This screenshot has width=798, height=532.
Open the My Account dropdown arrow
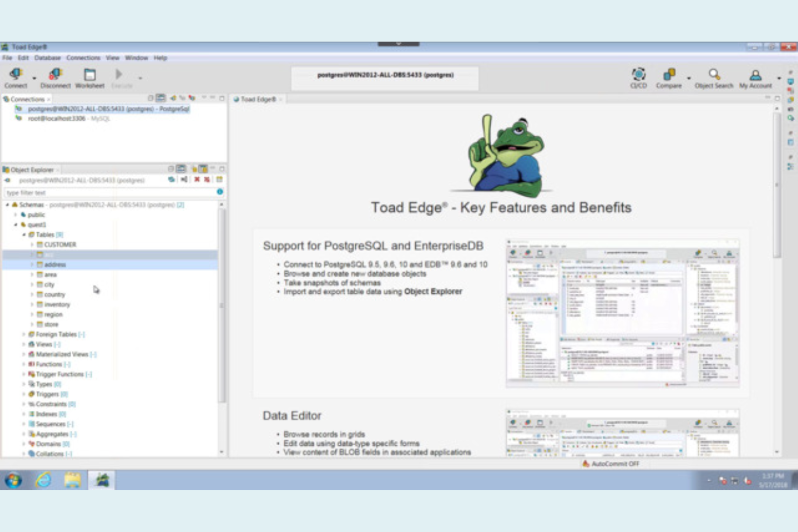click(x=779, y=78)
